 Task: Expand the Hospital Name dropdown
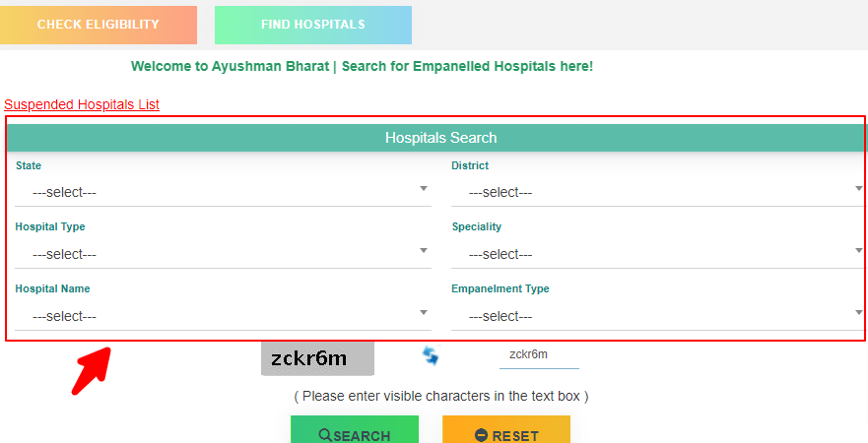pyautogui.click(x=223, y=316)
